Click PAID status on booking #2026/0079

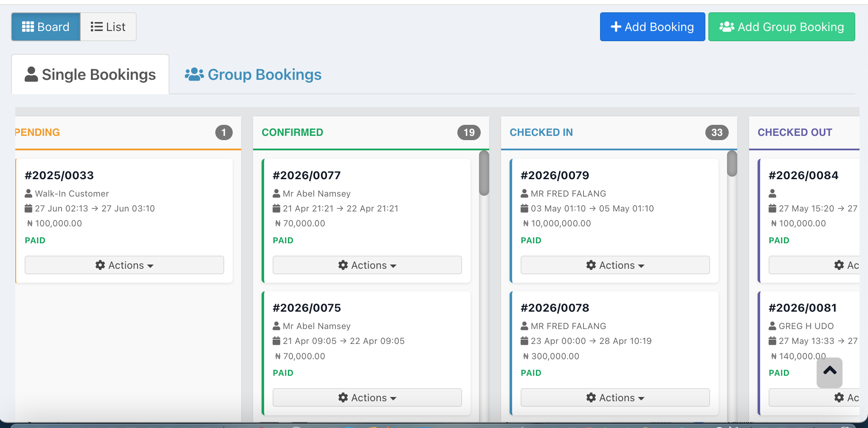pyautogui.click(x=531, y=240)
